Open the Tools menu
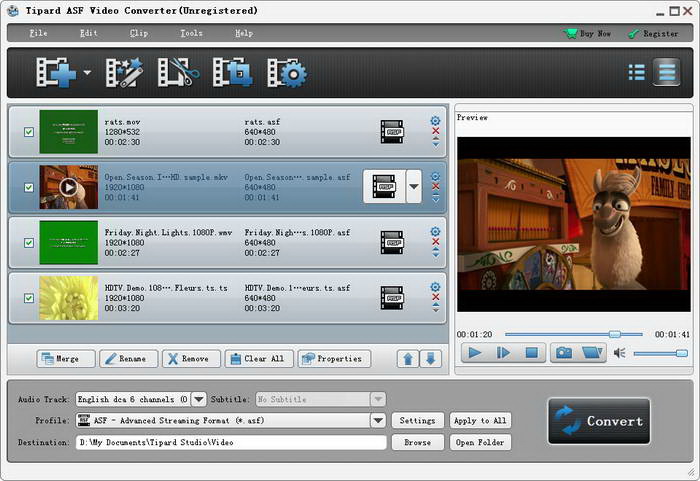700x481 pixels. tap(191, 33)
